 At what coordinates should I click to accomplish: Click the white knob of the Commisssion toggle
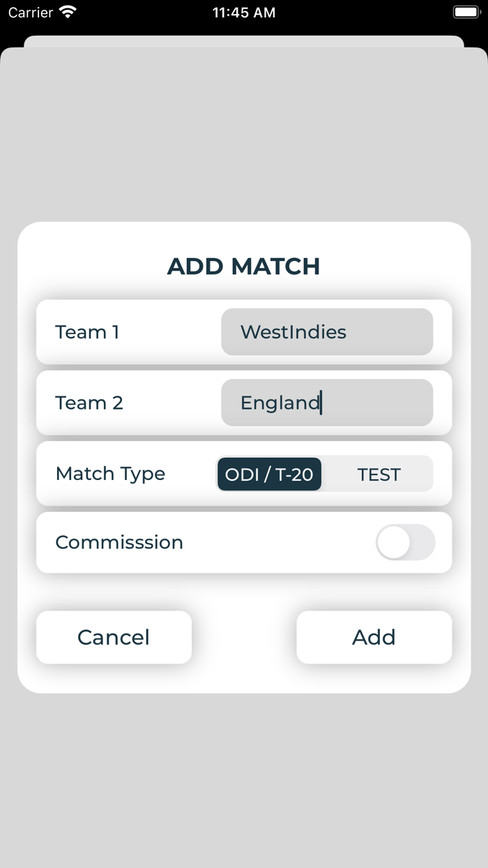pos(393,542)
